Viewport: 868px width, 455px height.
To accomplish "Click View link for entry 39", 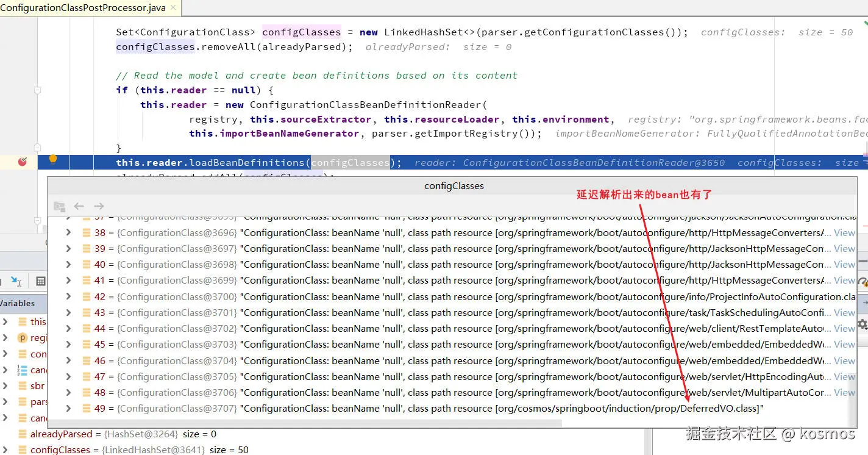I will tap(844, 248).
